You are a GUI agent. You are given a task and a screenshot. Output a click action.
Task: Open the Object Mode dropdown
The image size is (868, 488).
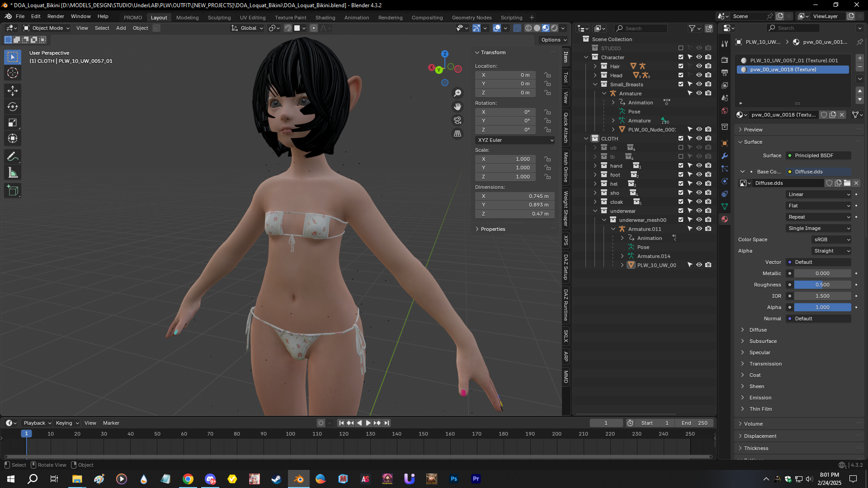[x=47, y=28]
